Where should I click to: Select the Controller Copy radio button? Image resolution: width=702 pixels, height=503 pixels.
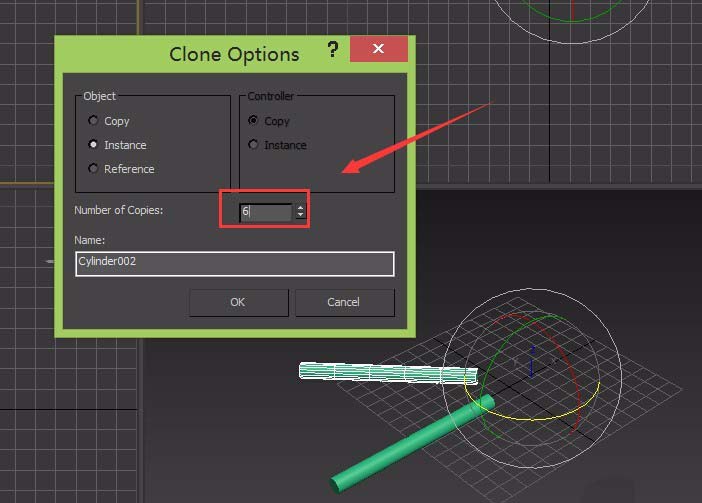click(253, 120)
